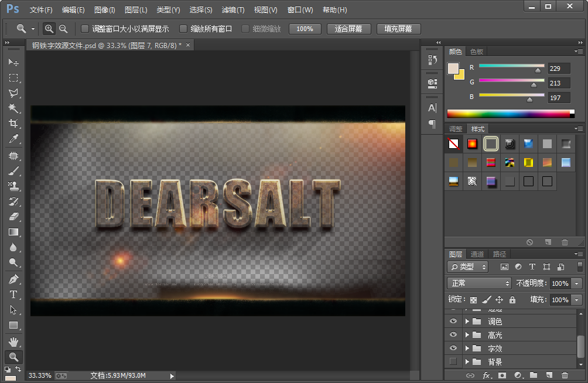Select the Magic Wand tool
The height and width of the screenshot is (383, 588).
click(x=13, y=108)
